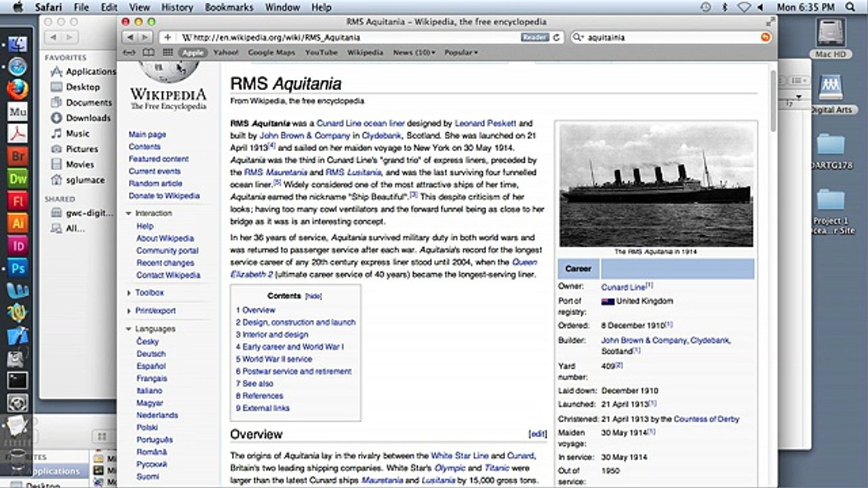Open the Bookmarks book icon
The image size is (868, 488).
(x=149, y=52)
